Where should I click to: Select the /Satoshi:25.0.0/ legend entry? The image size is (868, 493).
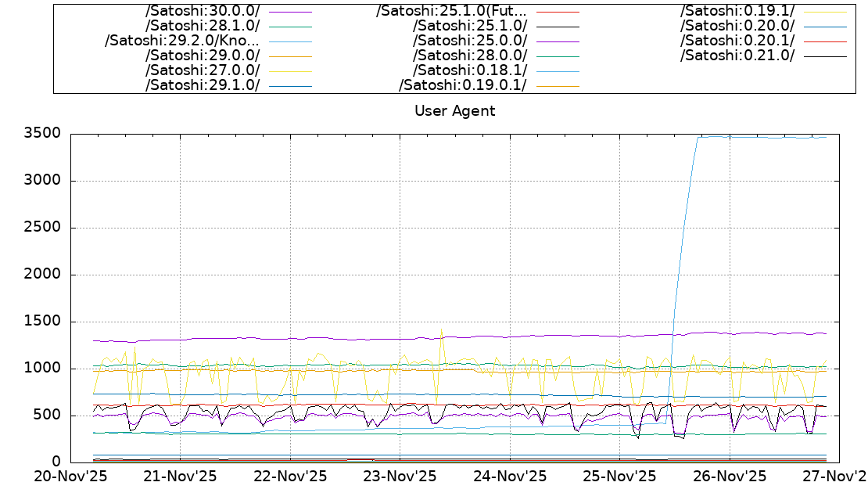tap(469, 41)
